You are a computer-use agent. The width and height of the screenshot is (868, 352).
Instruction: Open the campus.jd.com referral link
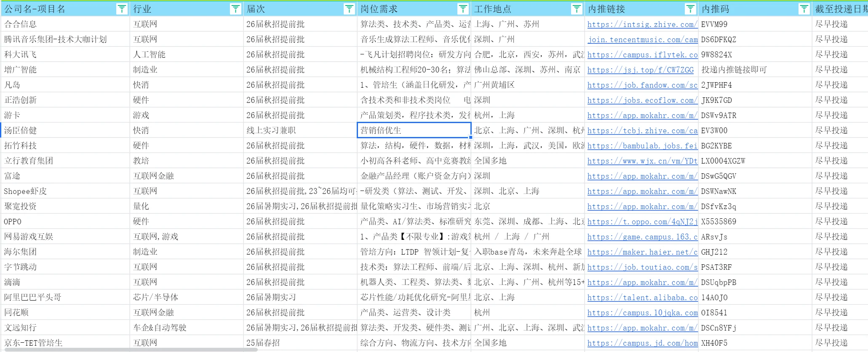pyautogui.click(x=642, y=343)
